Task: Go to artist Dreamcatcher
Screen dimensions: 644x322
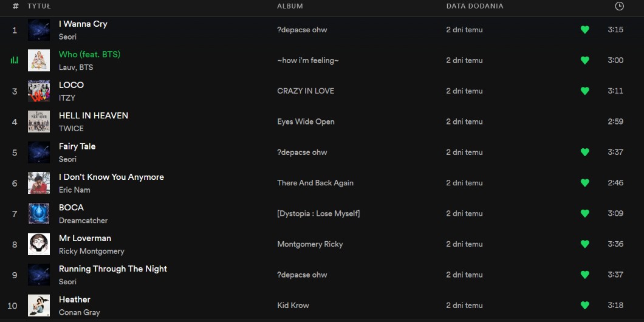Action: (x=83, y=221)
